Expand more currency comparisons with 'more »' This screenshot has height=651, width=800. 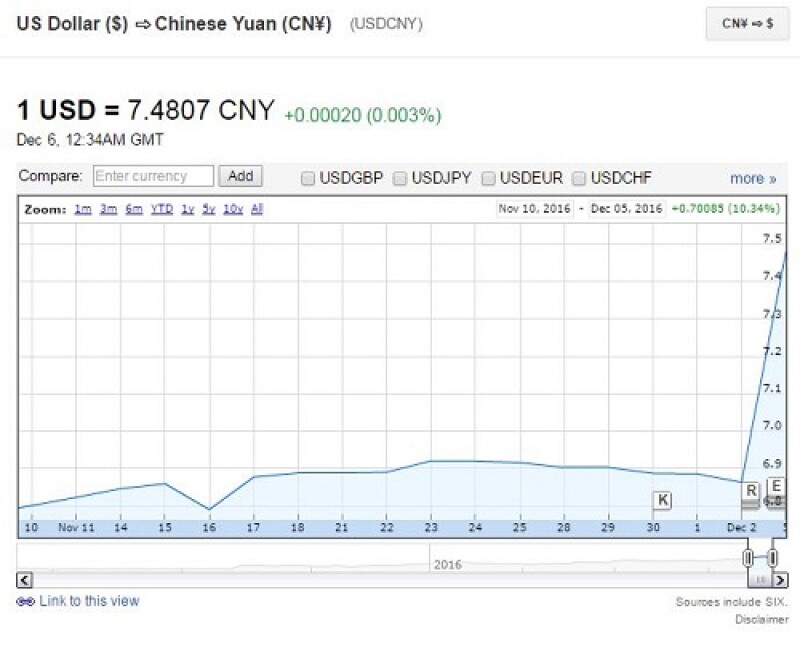(752, 178)
